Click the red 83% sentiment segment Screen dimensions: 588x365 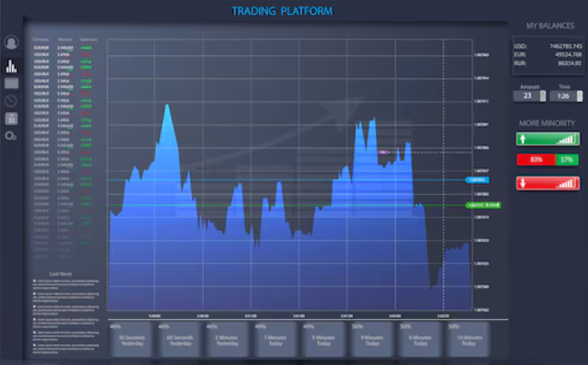point(537,159)
